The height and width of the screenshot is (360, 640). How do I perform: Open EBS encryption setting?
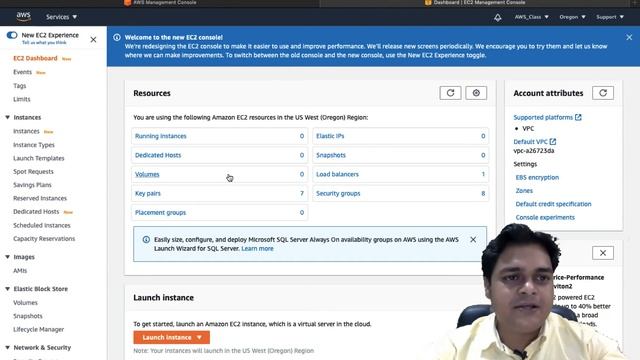(x=537, y=177)
